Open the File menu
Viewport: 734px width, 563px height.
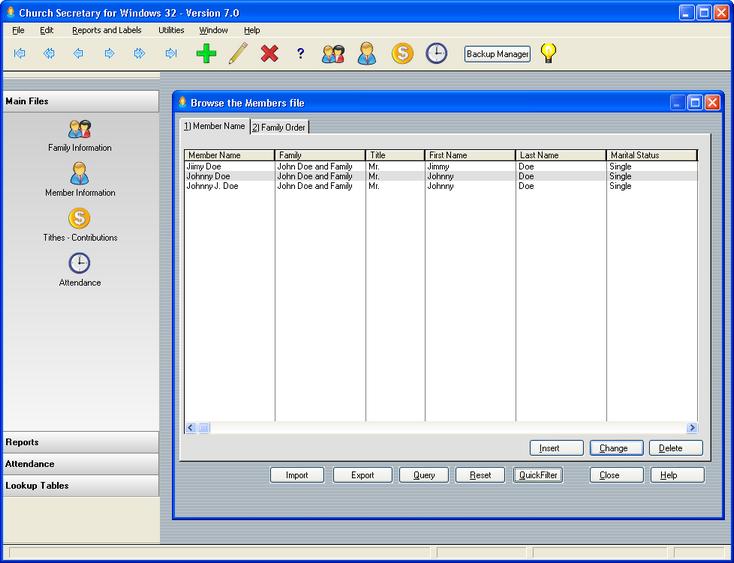click(x=18, y=30)
